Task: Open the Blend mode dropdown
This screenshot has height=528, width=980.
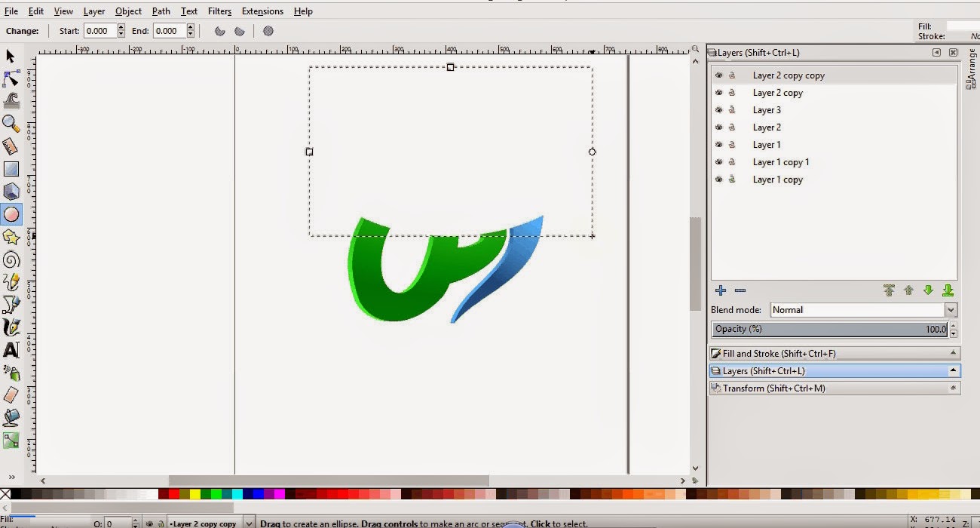Action: click(949, 309)
